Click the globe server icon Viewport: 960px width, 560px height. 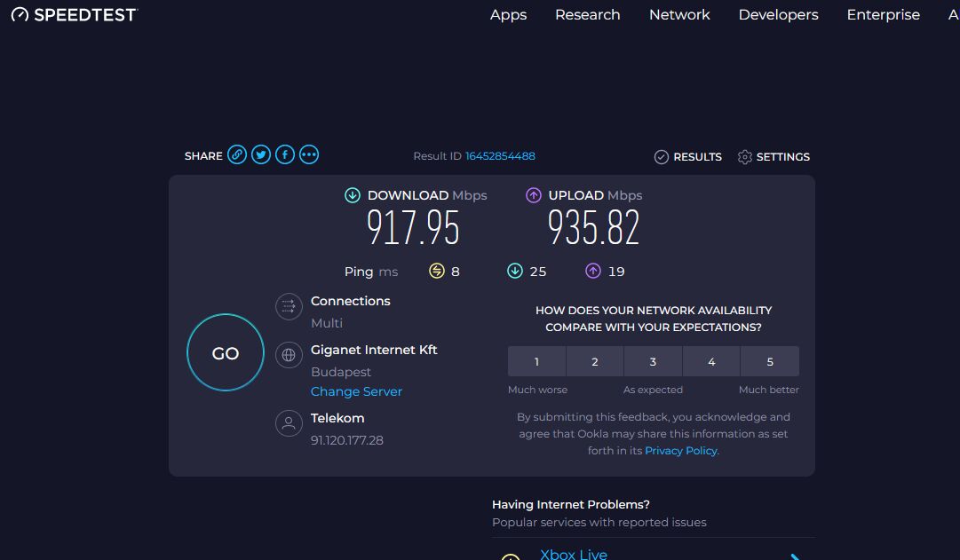pos(289,355)
